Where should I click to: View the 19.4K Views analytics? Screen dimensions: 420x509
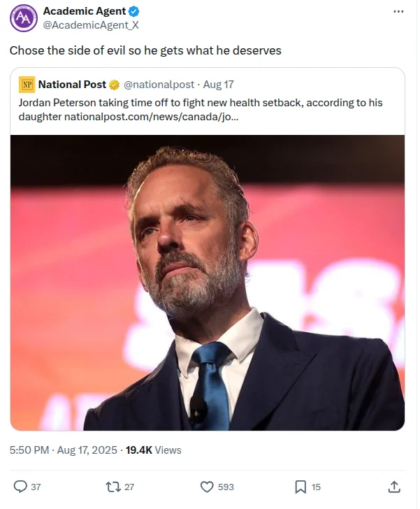click(154, 450)
